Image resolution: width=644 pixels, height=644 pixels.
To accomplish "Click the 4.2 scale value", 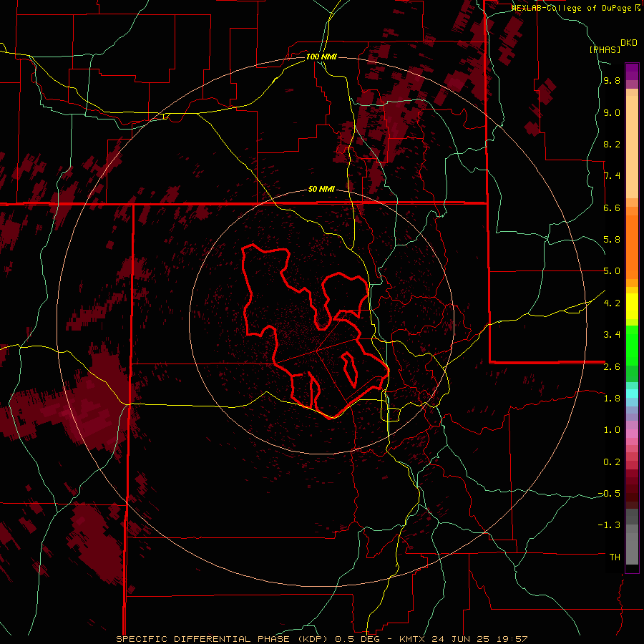I will tap(612, 303).
